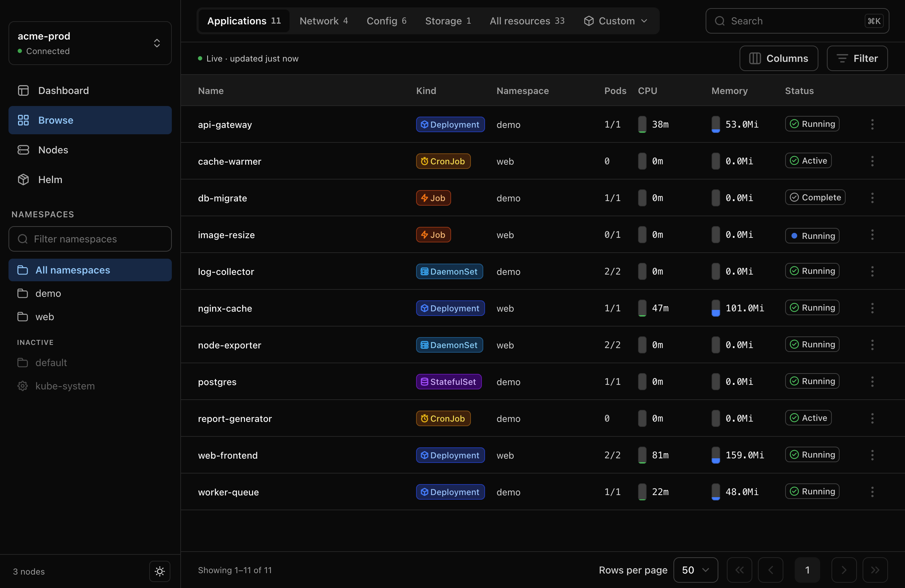Screen dimensions: 905x588
Task: Click the Memory usage bar for nginx-cache
Action: pyautogui.click(x=715, y=308)
